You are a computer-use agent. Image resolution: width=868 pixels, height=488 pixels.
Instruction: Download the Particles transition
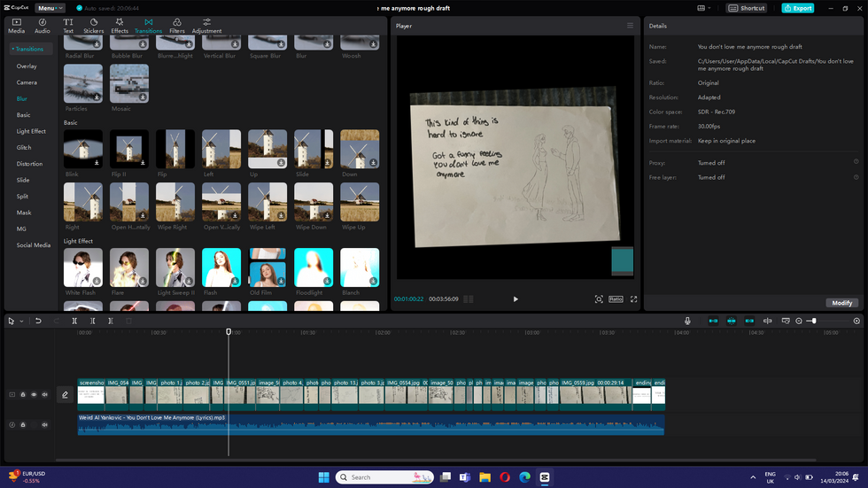pyautogui.click(x=97, y=97)
